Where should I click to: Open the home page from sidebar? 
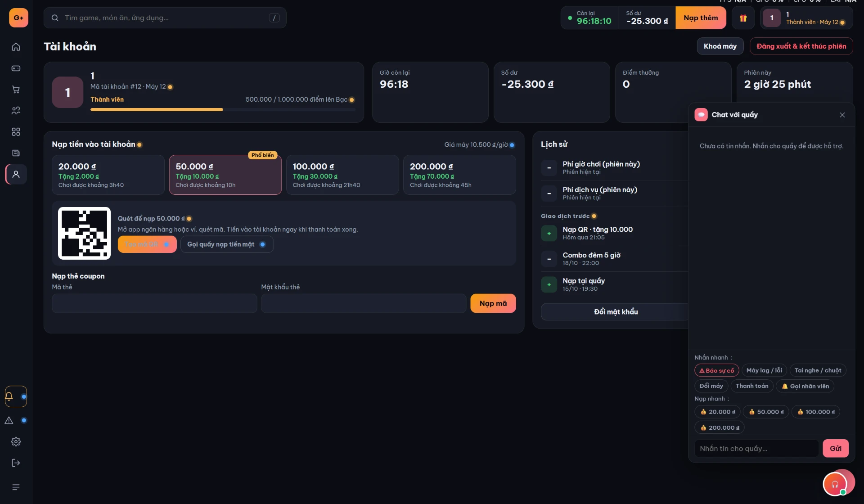16,47
